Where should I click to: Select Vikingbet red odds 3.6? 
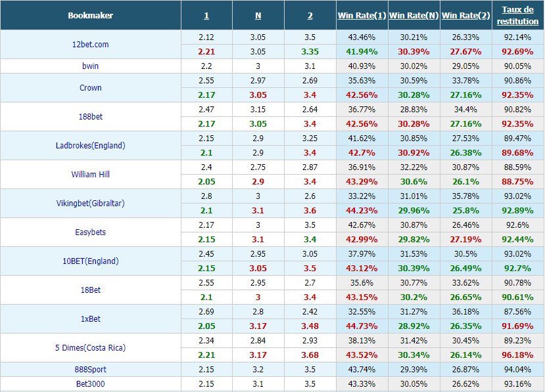(310, 210)
